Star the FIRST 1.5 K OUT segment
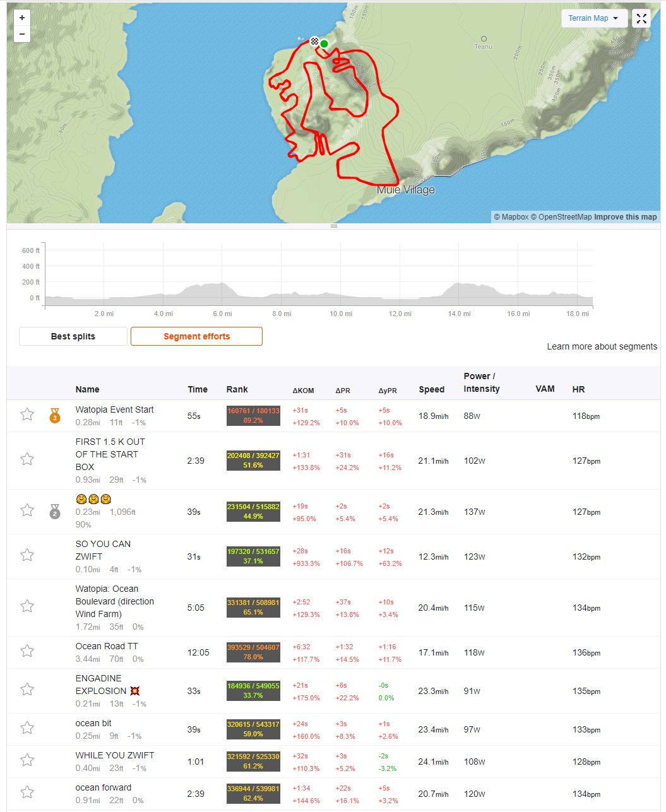This screenshot has height=812, width=666. [27, 459]
